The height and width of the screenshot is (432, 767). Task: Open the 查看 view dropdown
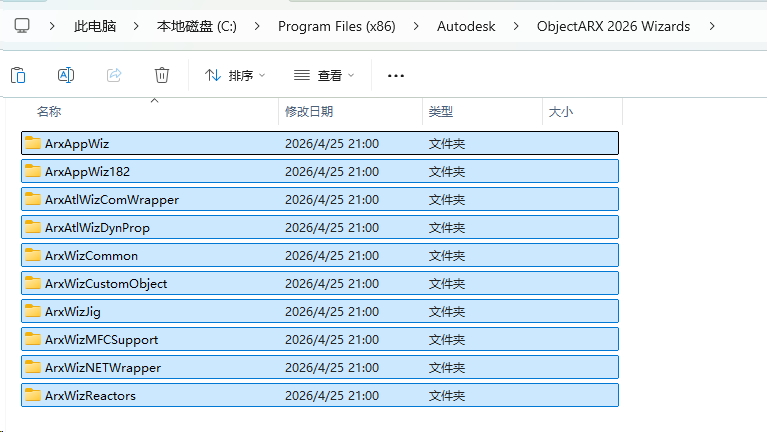click(x=324, y=75)
